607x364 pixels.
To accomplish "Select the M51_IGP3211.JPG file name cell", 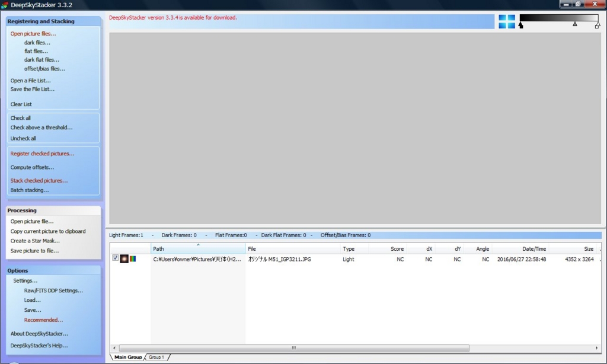I will pos(280,259).
